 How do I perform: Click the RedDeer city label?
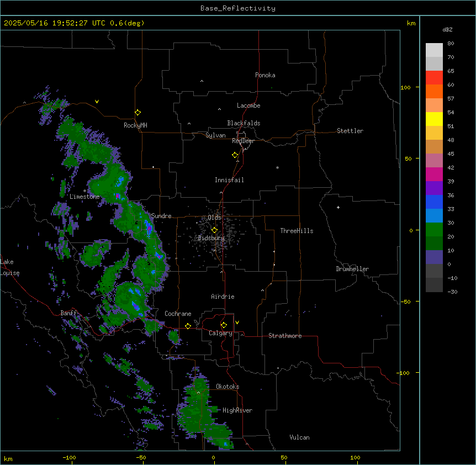[x=243, y=141]
